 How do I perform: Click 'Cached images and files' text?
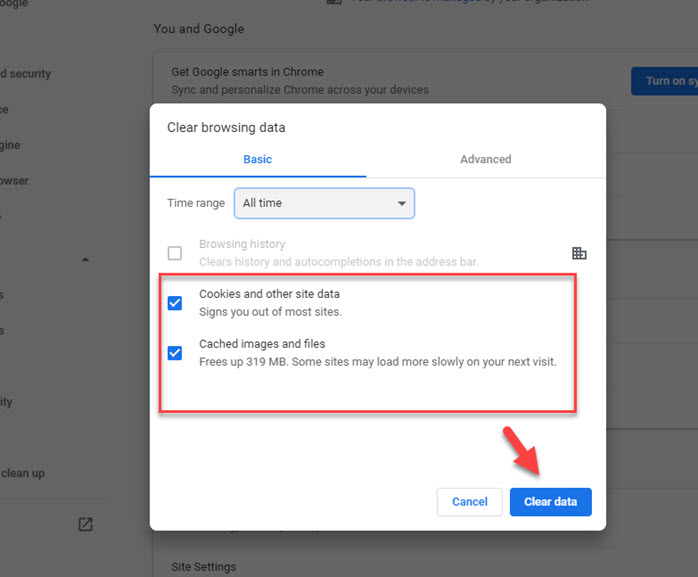pos(262,344)
